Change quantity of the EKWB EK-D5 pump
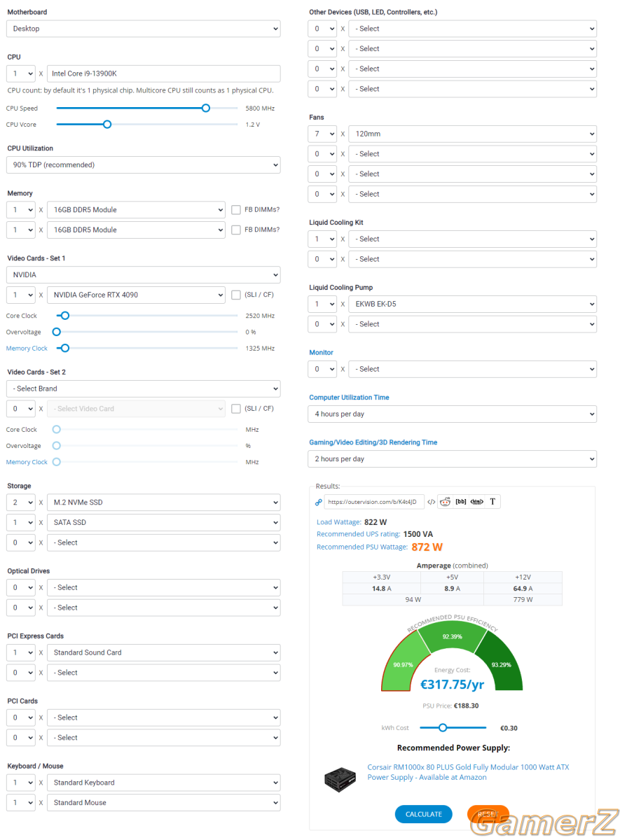 [x=322, y=304]
